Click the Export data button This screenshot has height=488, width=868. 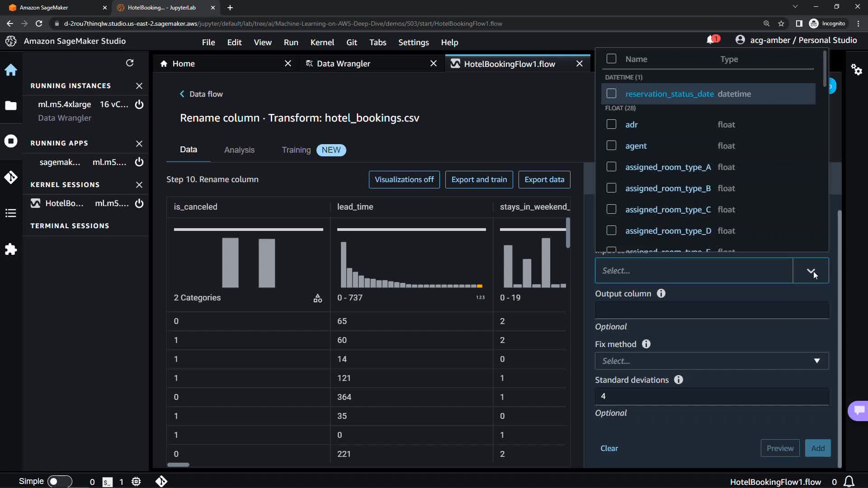coord(544,179)
